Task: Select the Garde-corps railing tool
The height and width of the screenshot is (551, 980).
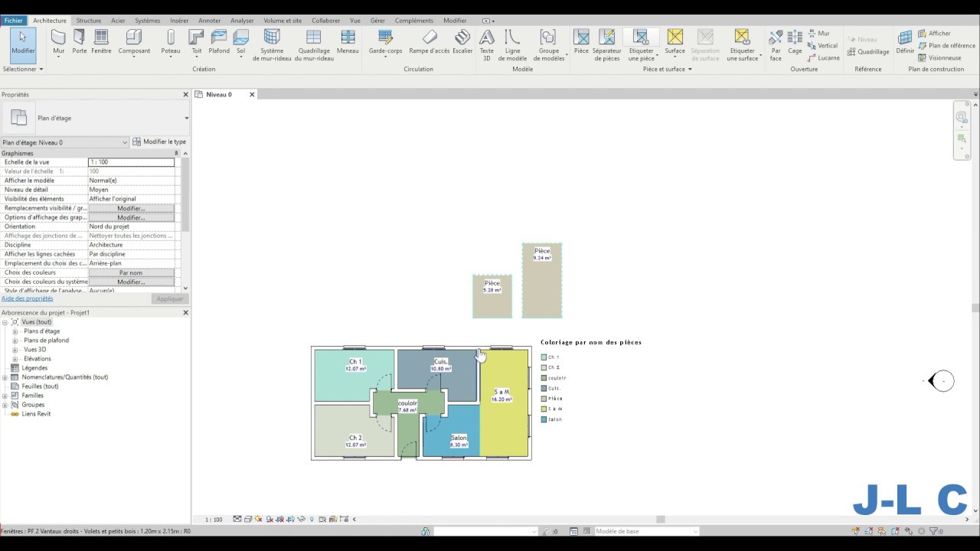Action: coord(385,42)
